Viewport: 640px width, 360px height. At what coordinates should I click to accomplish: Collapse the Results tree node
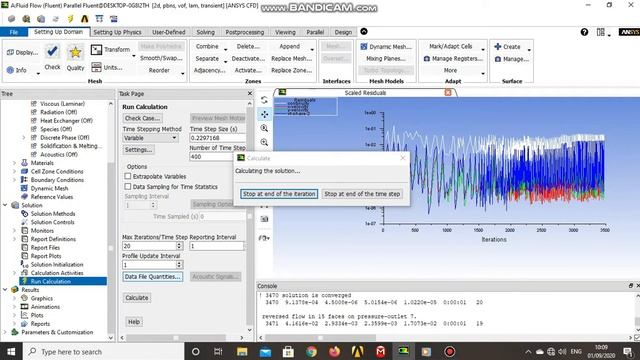pyautogui.click(x=5, y=289)
